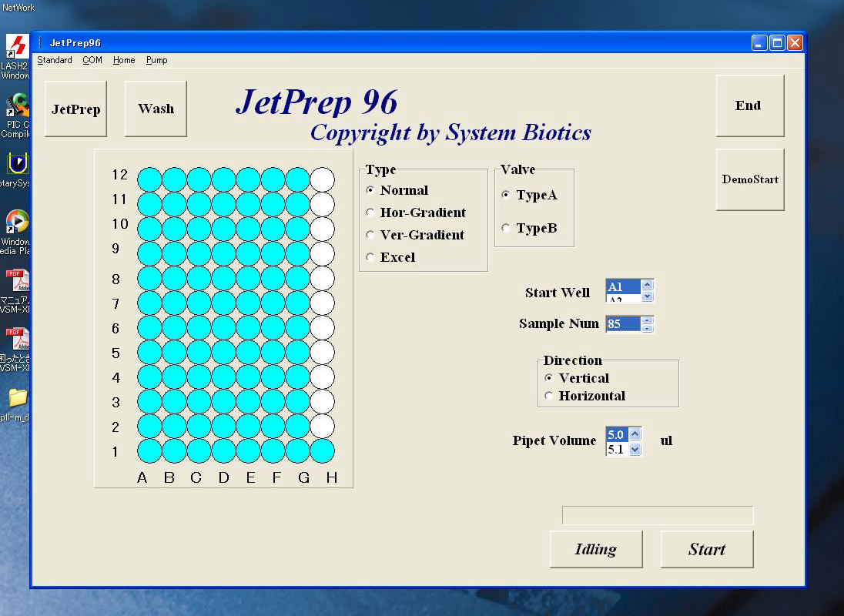Maximize the JetPrep96 window

[x=777, y=42]
